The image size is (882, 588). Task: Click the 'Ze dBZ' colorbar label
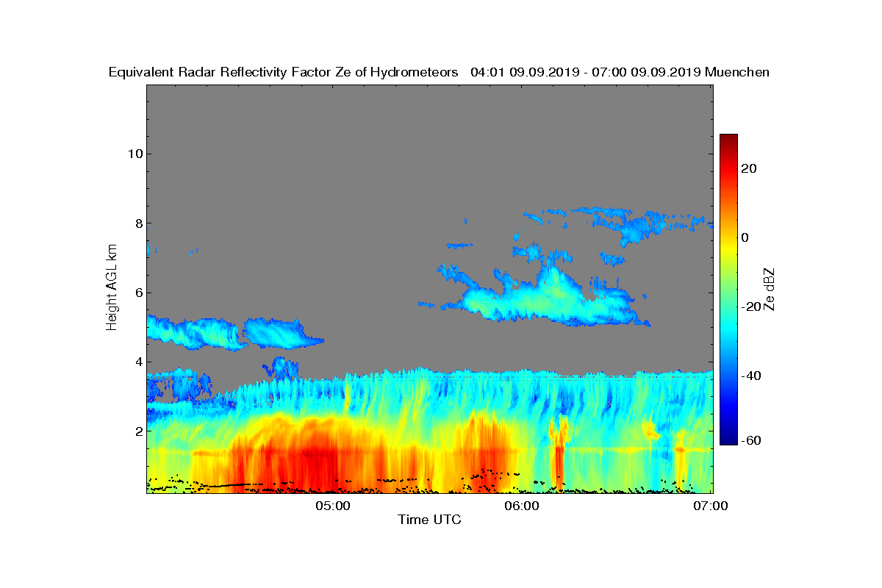(x=770, y=289)
